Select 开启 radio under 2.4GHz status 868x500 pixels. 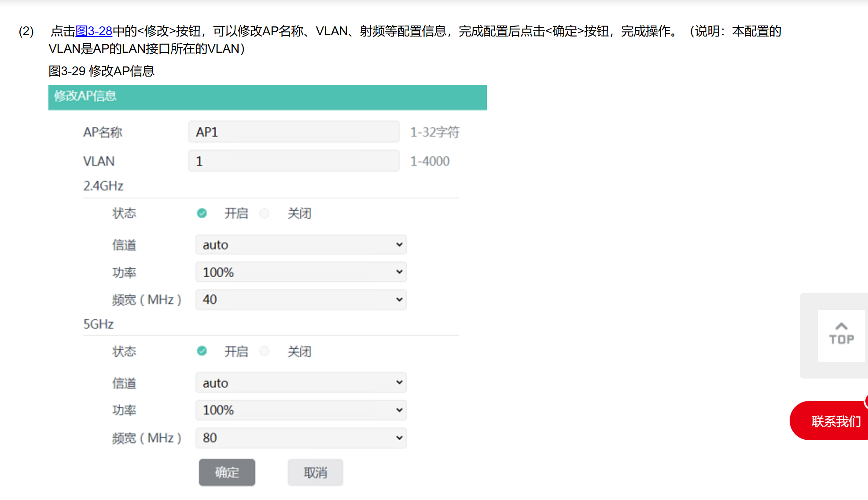202,213
